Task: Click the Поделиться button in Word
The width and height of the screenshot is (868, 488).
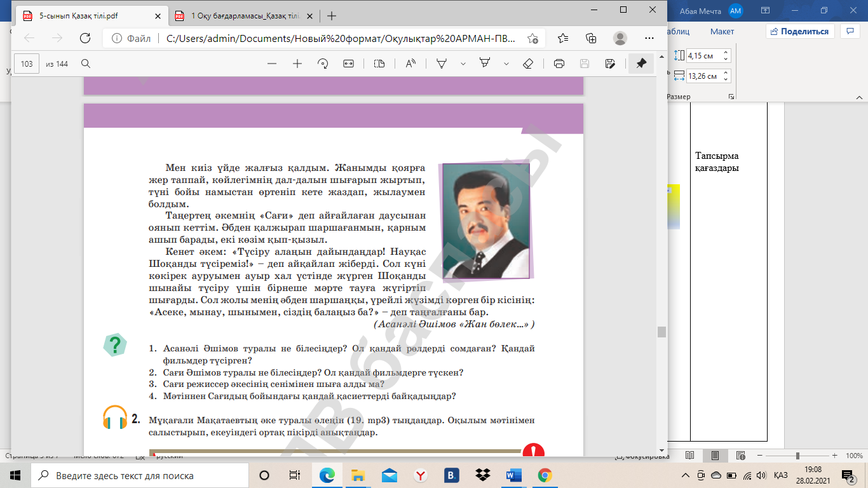Action: (x=799, y=31)
